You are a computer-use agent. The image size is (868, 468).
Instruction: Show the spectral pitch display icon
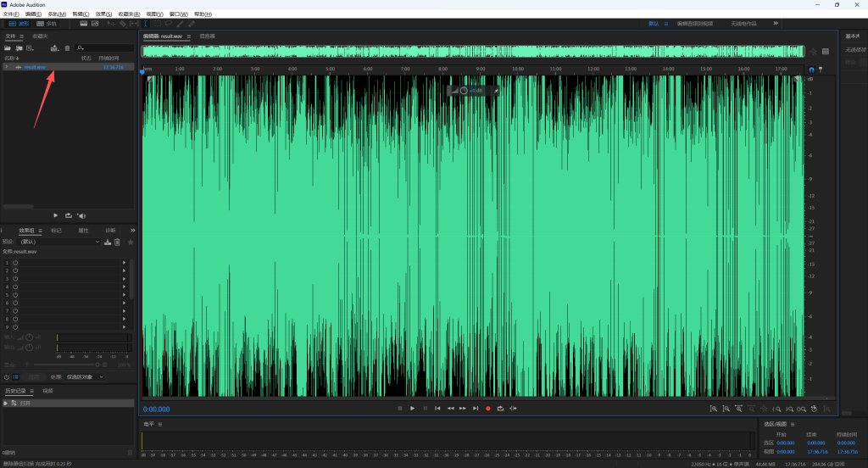[x=95, y=24]
